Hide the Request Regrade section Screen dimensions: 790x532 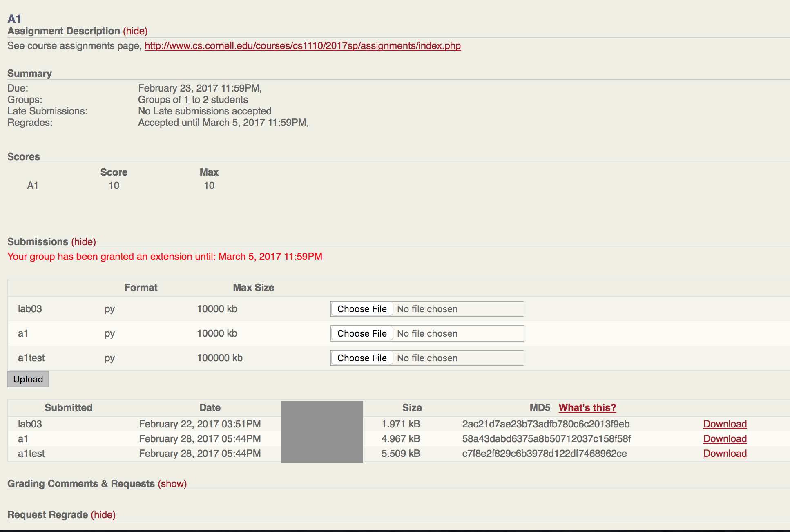point(103,515)
